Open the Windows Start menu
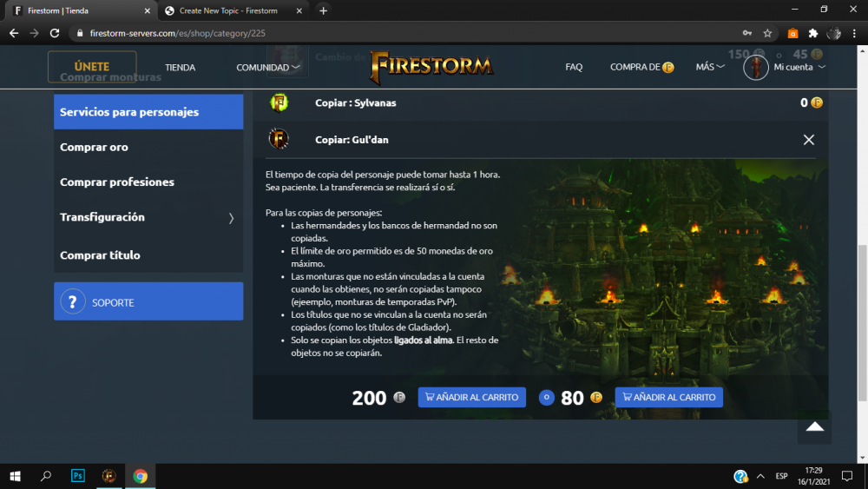 tap(15, 476)
